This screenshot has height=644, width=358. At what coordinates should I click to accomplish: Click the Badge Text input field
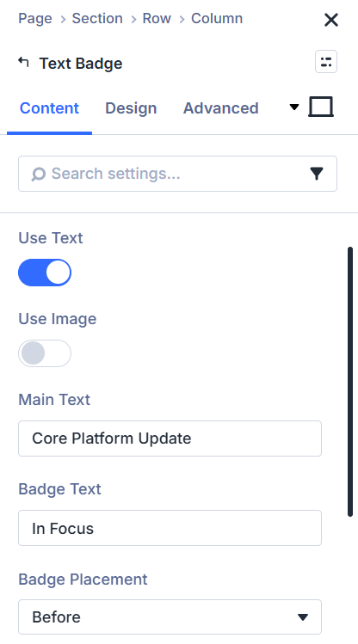click(x=170, y=528)
